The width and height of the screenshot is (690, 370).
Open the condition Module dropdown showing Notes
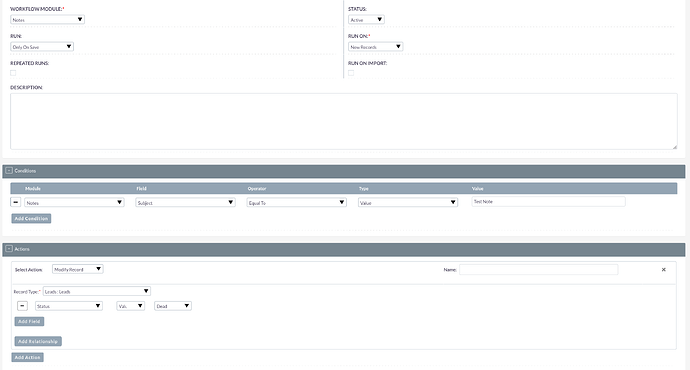click(74, 202)
